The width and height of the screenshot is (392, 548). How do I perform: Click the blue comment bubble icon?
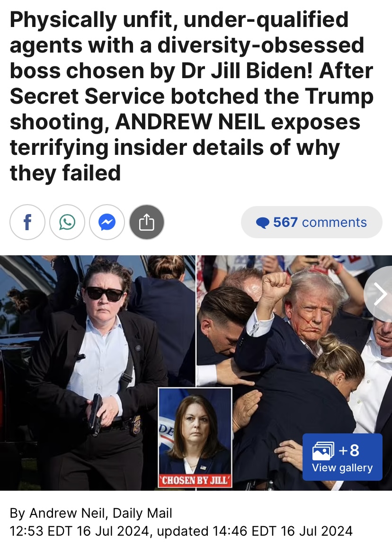[x=262, y=223]
